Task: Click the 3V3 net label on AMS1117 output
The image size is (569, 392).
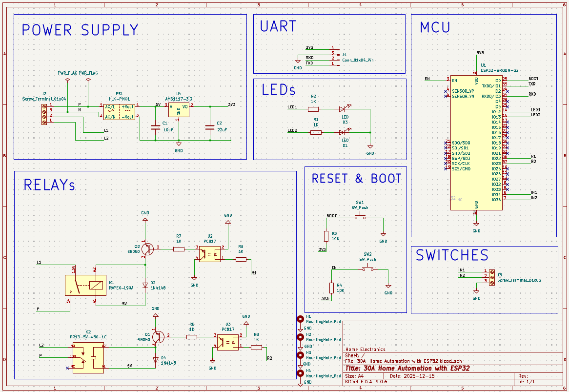Action: click(231, 104)
